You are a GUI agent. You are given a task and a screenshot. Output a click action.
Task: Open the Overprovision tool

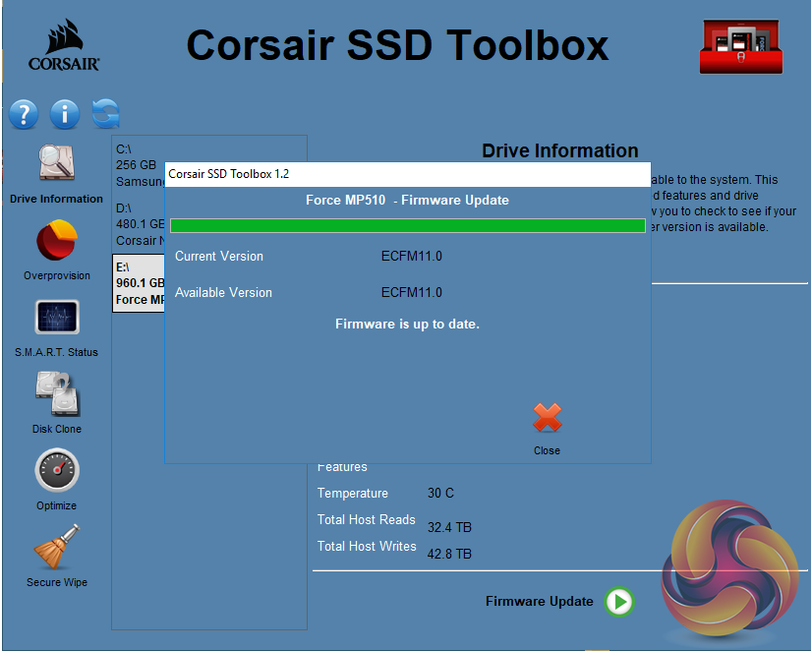[x=56, y=242]
